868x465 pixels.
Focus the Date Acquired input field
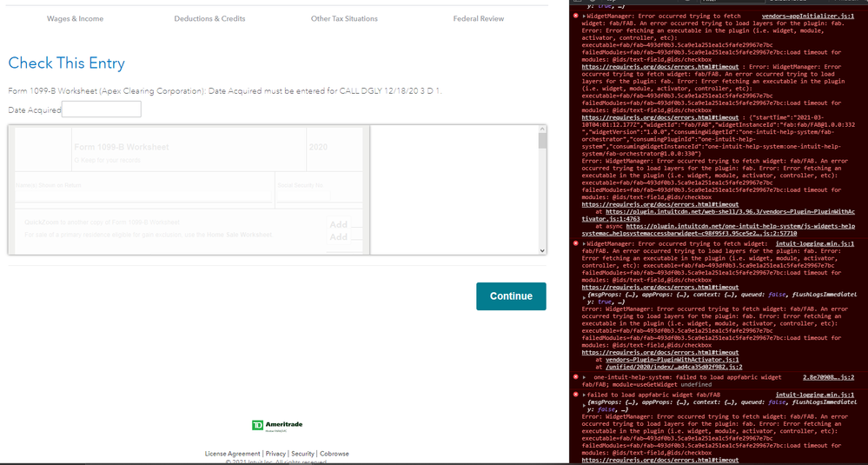(102, 109)
